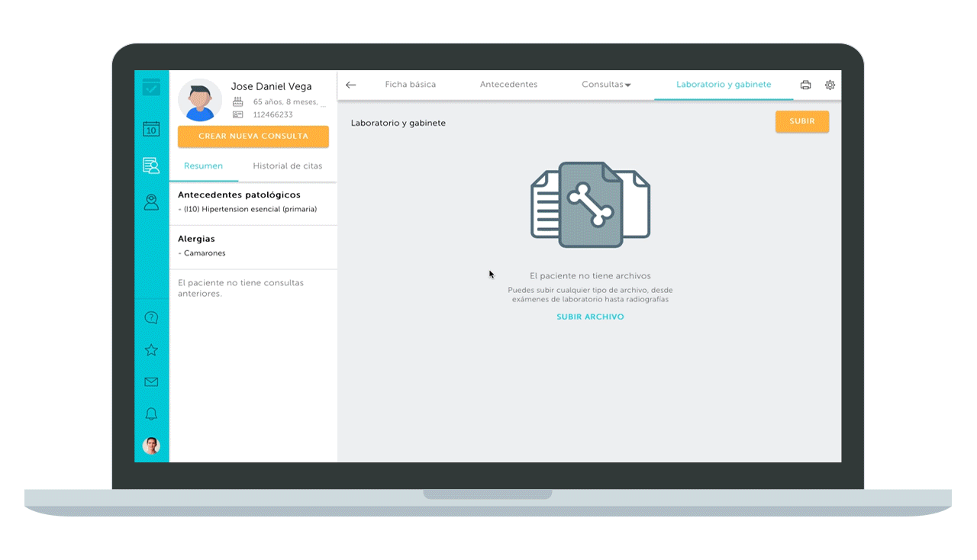
Task: Go back using the left arrow
Action: pyautogui.click(x=351, y=85)
